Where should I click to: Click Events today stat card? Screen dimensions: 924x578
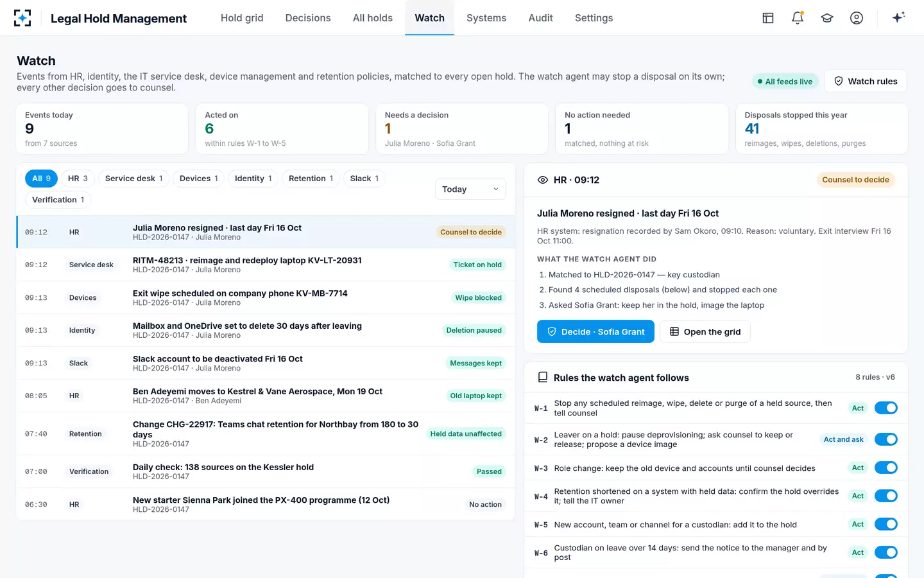102,129
